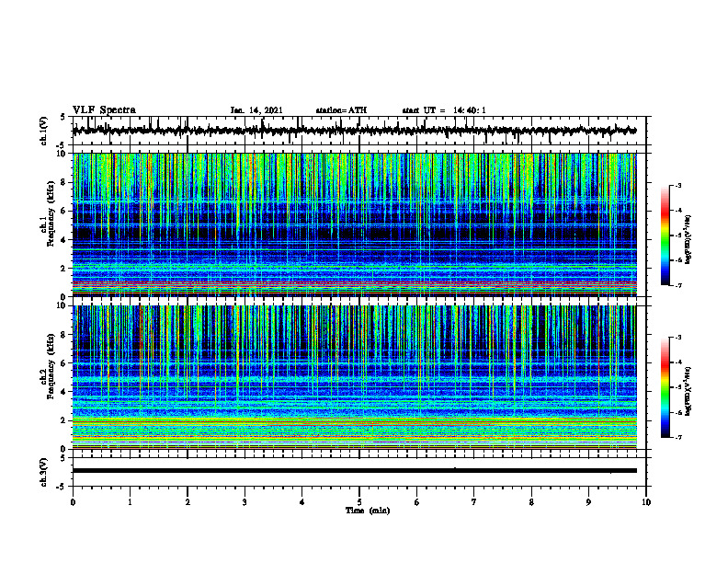
Task: Click time axis tick label "1"
Action: coord(130,502)
